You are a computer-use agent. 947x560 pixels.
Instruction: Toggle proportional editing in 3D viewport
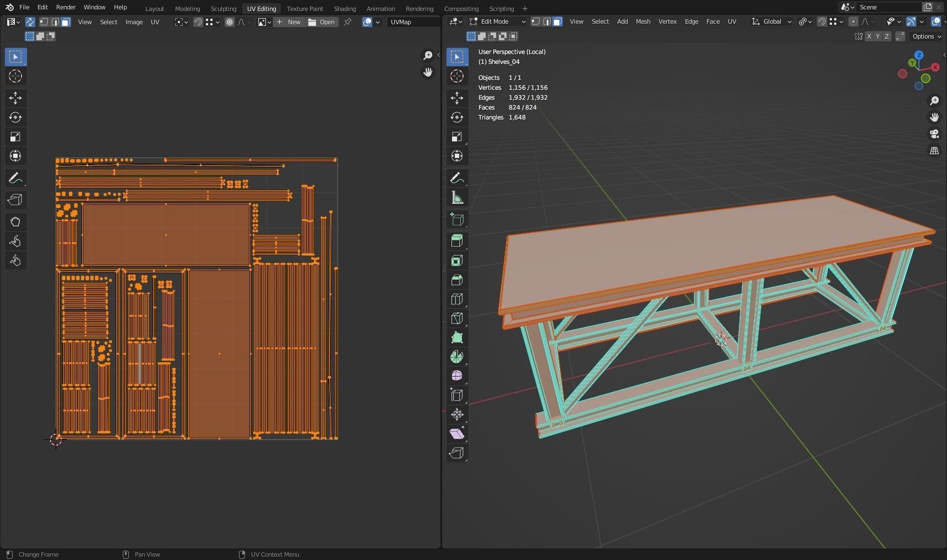point(853,21)
